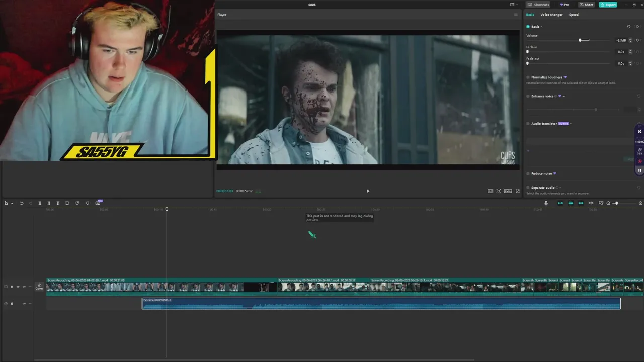Undo the last edit
This screenshot has width=644, height=362.
point(21,203)
